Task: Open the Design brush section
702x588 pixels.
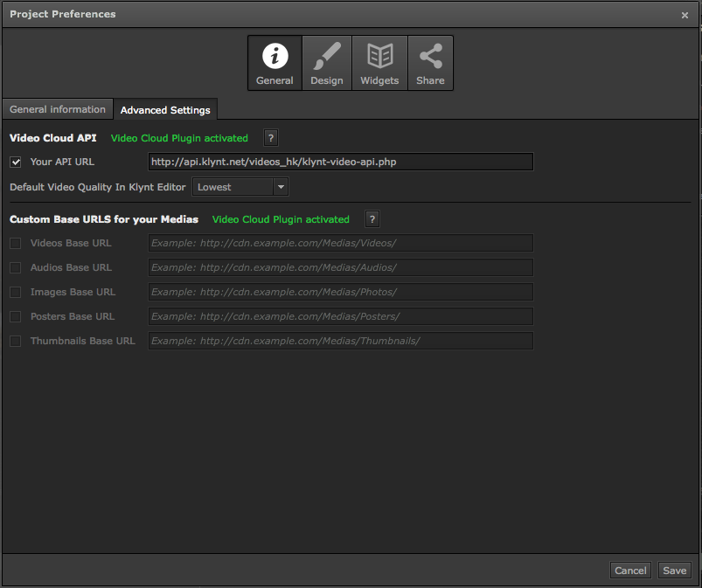Action: pos(327,63)
